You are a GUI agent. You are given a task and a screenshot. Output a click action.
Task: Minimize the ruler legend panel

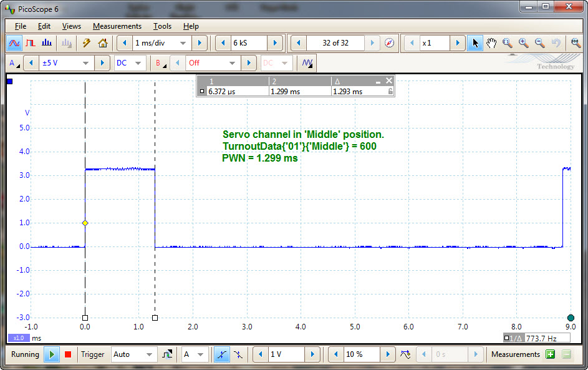coord(378,82)
